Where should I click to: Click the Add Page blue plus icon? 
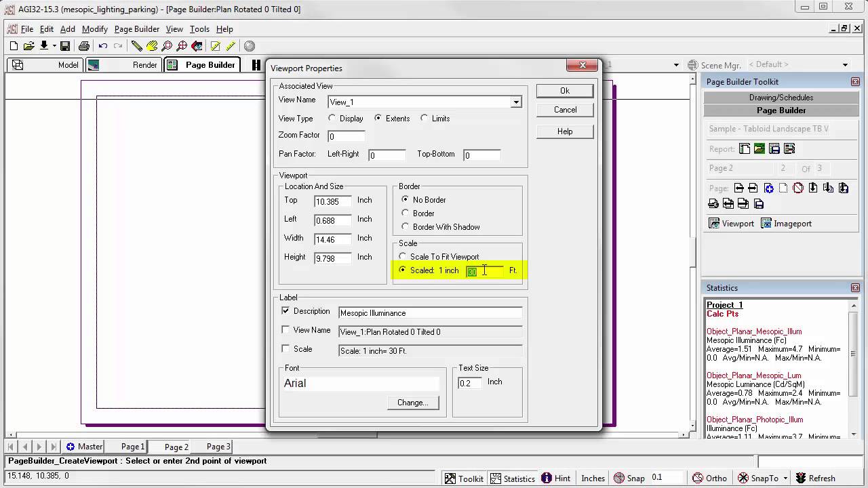[768, 188]
